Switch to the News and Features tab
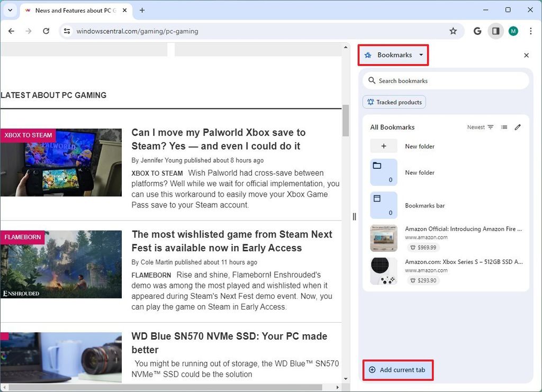The image size is (542, 392). pos(74,10)
